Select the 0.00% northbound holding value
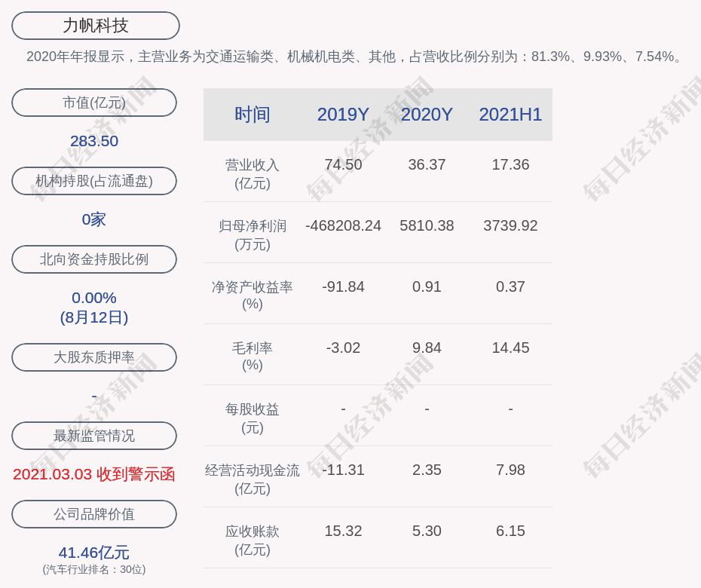The height and width of the screenshot is (588, 701). [x=94, y=297]
